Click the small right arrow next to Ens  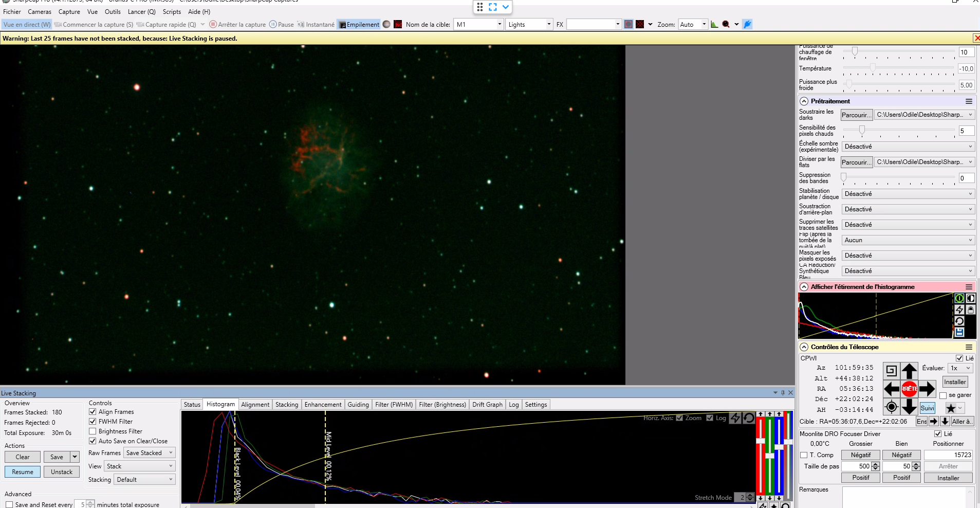tap(934, 421)
